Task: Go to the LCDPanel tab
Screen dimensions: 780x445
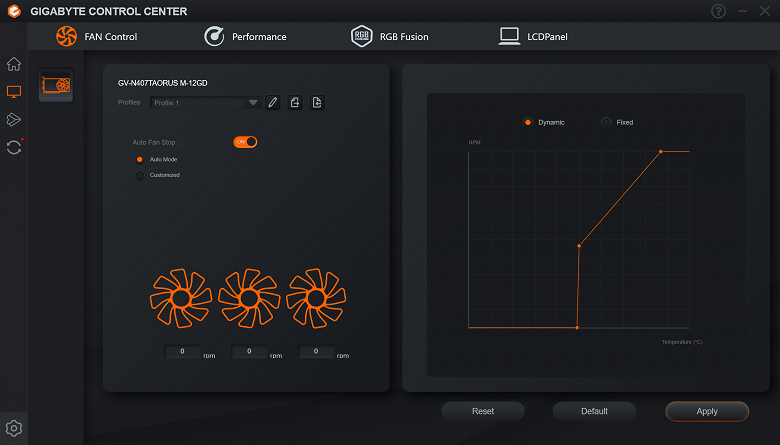Action: [x=533, y=36]
